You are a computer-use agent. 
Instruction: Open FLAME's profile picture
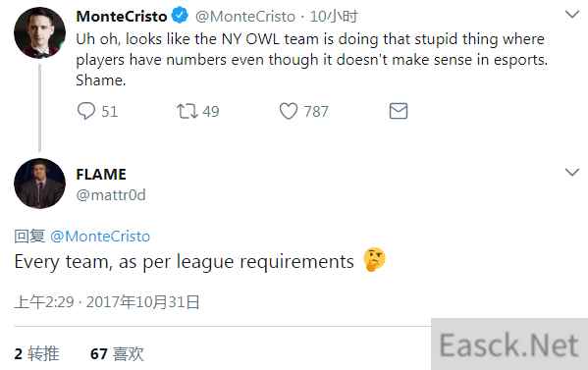pos(39,184)
